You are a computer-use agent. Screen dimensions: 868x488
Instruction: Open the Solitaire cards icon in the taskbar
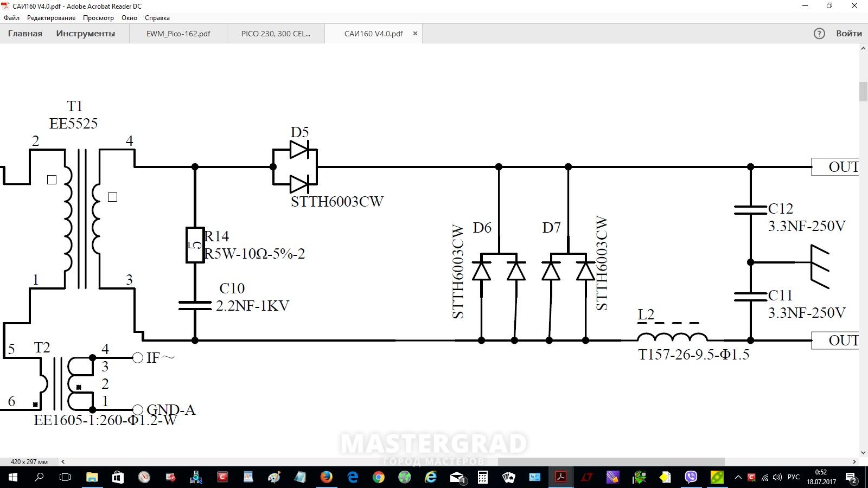point(508,477)
